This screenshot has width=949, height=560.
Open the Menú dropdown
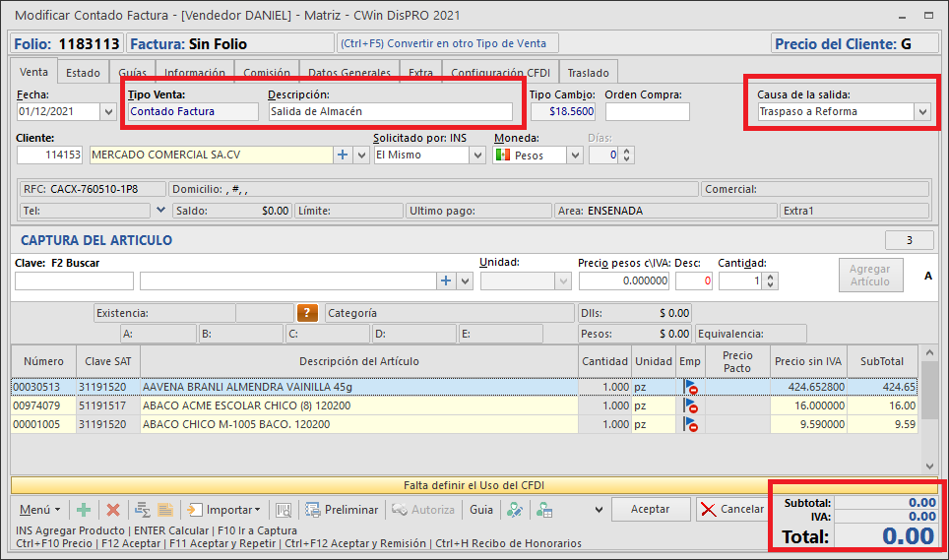[x=39, y=510]
